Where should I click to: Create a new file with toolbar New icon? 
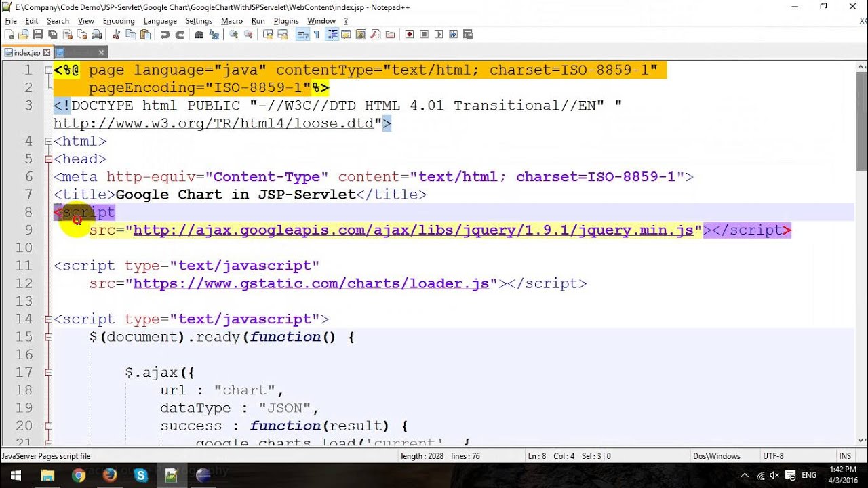pyautogui.click(x=8, y=35)
